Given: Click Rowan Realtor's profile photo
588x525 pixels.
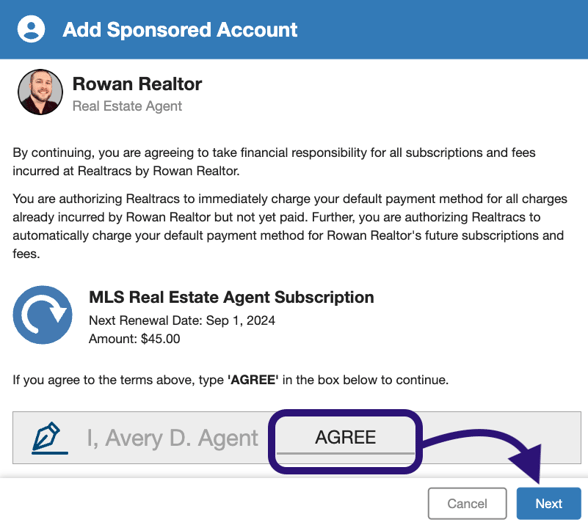Looking at the screenshot, I should pos(40,92).
